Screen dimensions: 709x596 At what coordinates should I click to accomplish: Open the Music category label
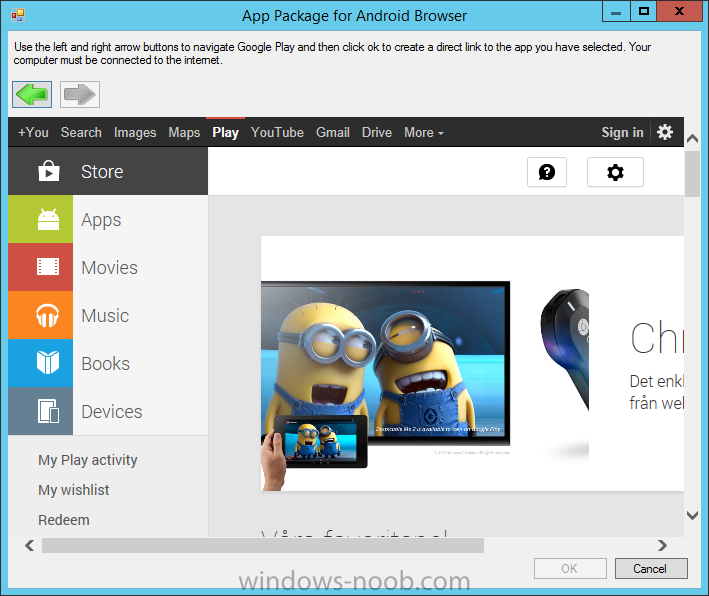pyautogui.click(x=105, y=316)
